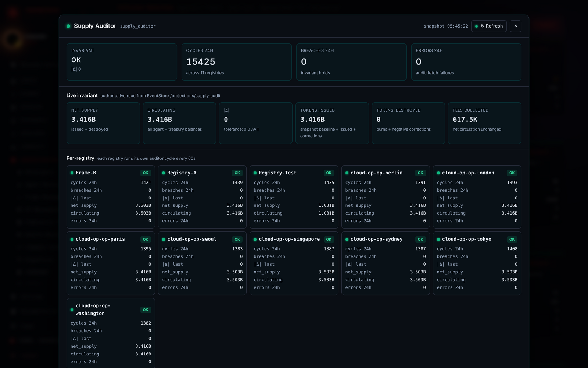Click the green status dot beside Supply Auditor
588x368 pixels.
tap(68, 26)
